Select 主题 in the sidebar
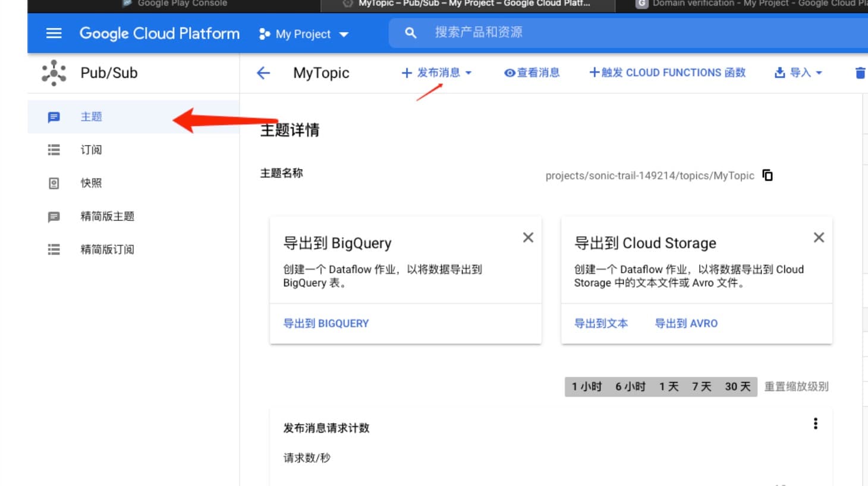 click(x=134, y=116)
